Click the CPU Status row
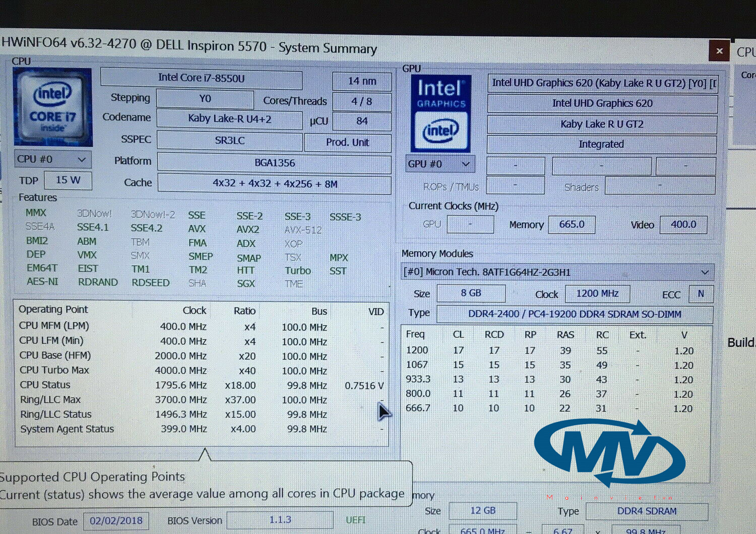The height and width of the screenshot is (534, 756). point(202,385)
